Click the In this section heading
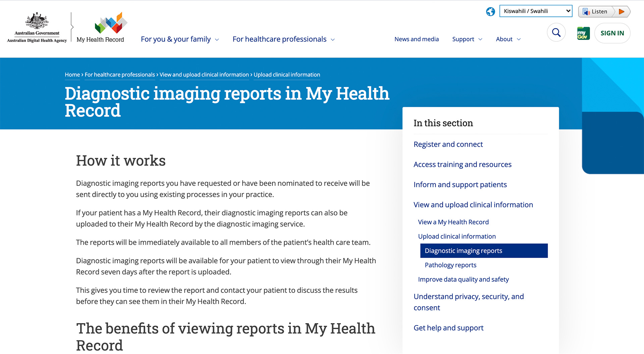644x354 pixels. 443,123
